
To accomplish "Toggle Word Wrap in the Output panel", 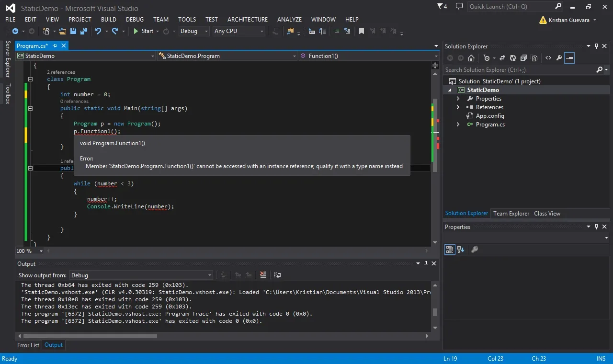I will (277, 275).
